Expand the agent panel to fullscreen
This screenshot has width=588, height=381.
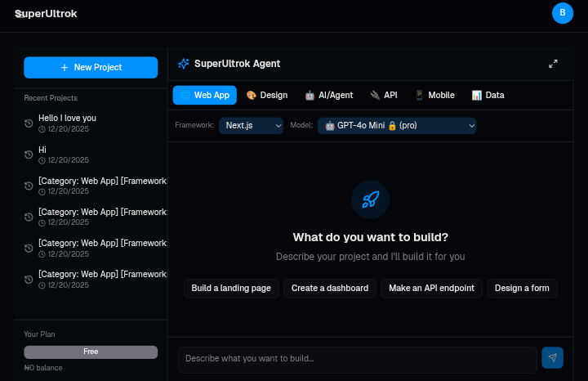553,64
